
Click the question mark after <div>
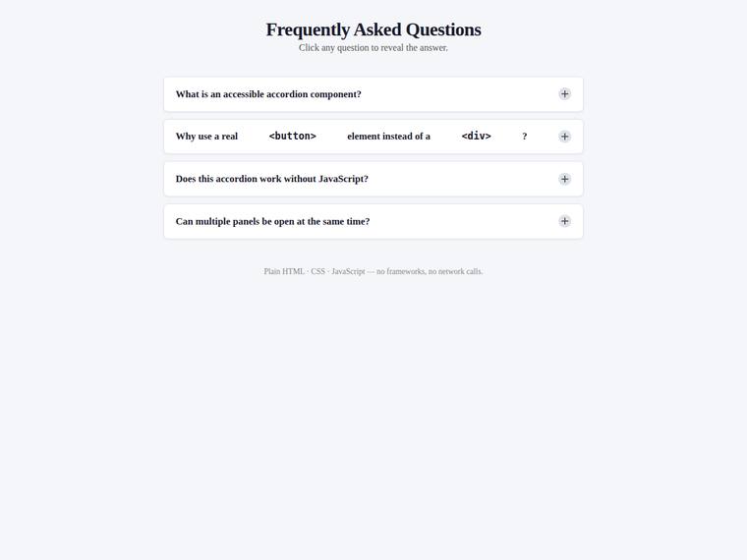click(525, 137)
